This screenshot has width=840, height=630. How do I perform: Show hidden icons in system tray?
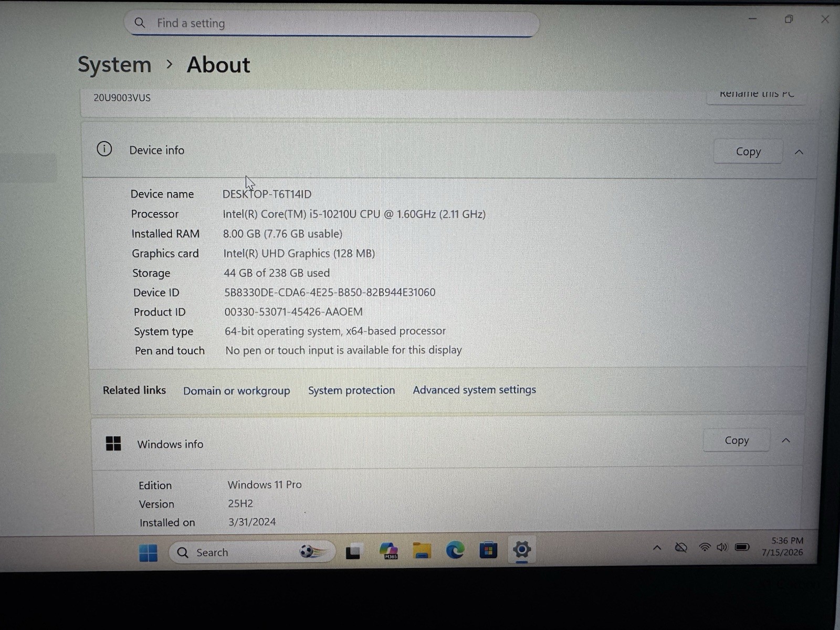pos(657,548)
